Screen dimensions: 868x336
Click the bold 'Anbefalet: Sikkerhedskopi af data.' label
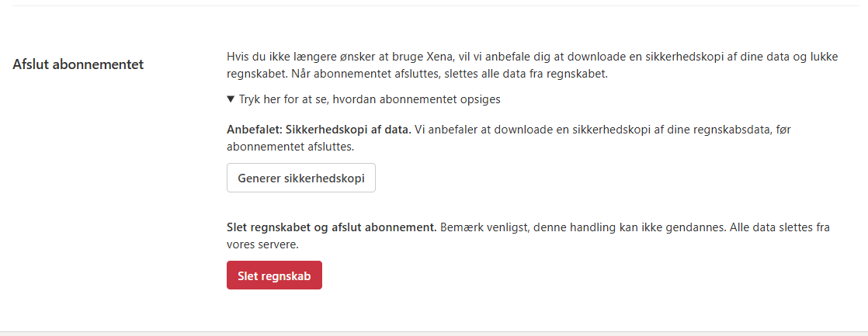pyautogui.click(x=318, y=130)
